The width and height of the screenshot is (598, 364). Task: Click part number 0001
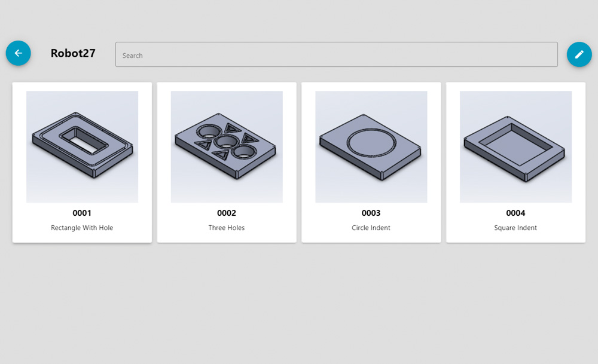[x=81, y=213]
